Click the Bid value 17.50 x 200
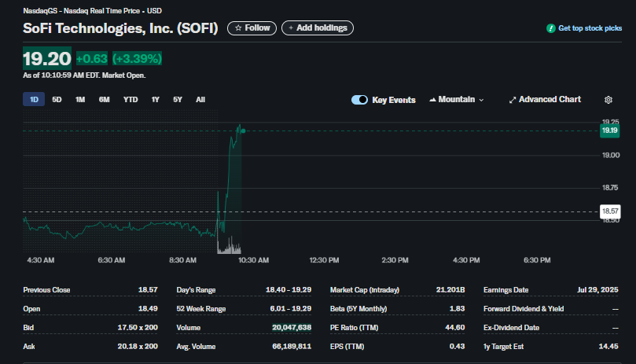Image resolution: width=636 pixels, height=364 pixels. click(138, 328)
